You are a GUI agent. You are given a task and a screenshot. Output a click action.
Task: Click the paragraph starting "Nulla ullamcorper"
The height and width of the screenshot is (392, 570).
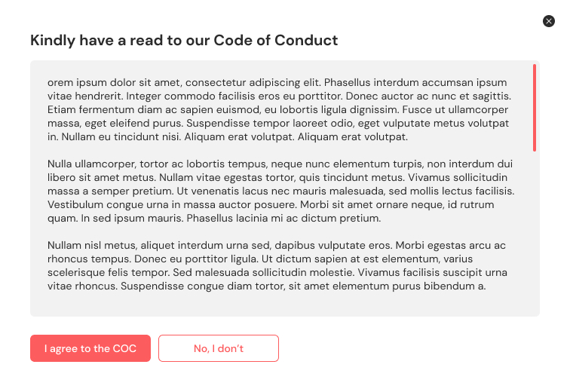280,191
